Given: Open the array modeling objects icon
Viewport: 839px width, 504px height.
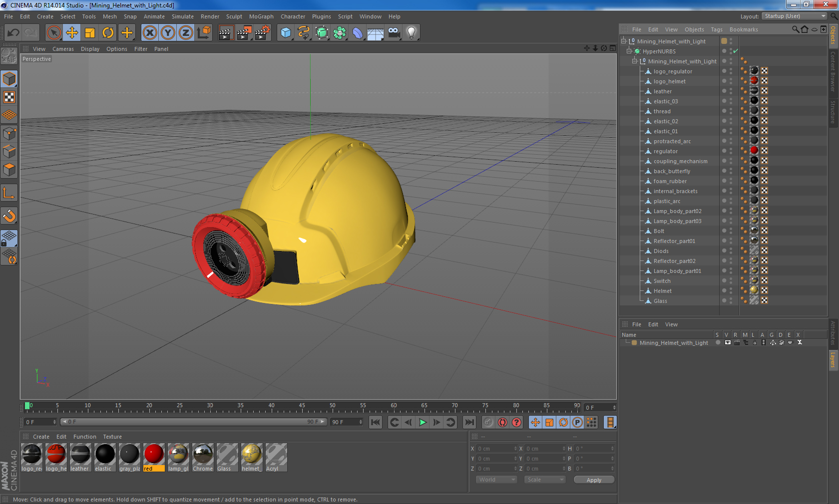Looking at the screenshot, I should coord(340,33).
